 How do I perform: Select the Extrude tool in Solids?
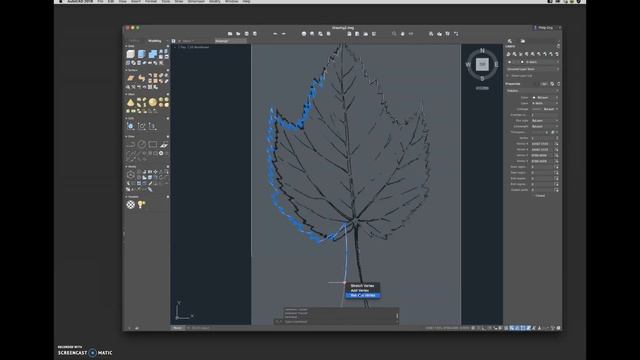(x=141, y=54)
